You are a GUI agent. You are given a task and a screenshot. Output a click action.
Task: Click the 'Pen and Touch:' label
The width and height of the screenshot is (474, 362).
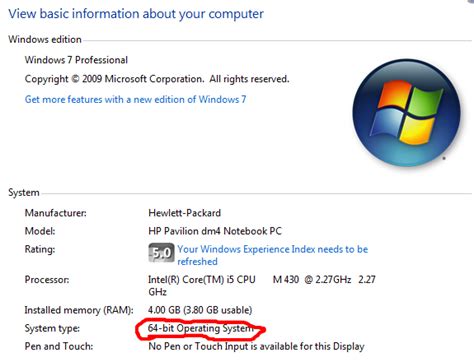[59, 346]
